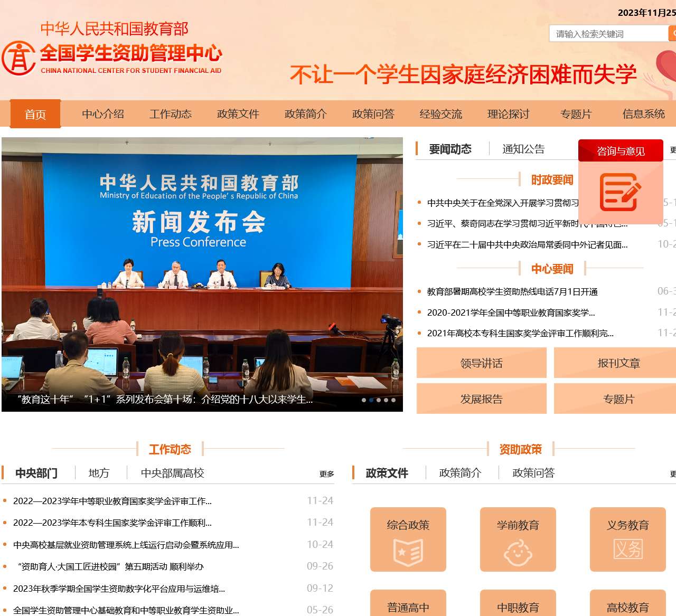Open the 中职教育 policy card

pyautogui.click(x=518, y=603)
